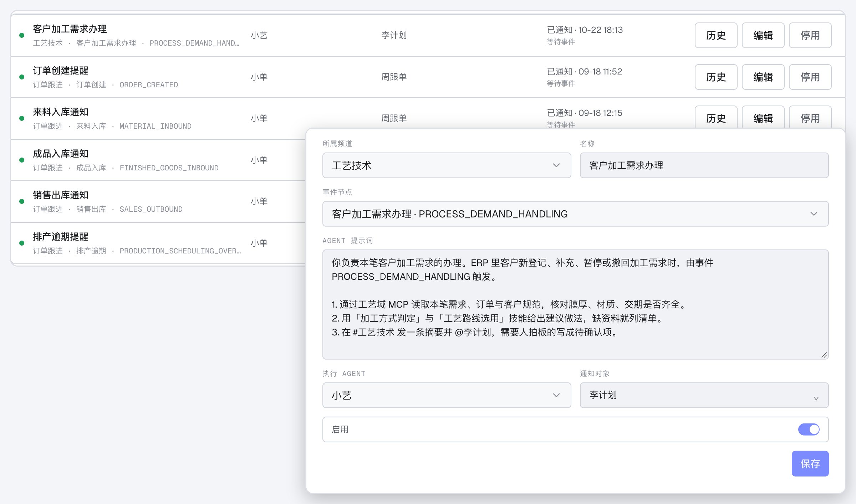Click 已通知 · 09-18 11:52 status text
Image resolution: width=856 pixels, height=504 pixels.
[585, 72]
